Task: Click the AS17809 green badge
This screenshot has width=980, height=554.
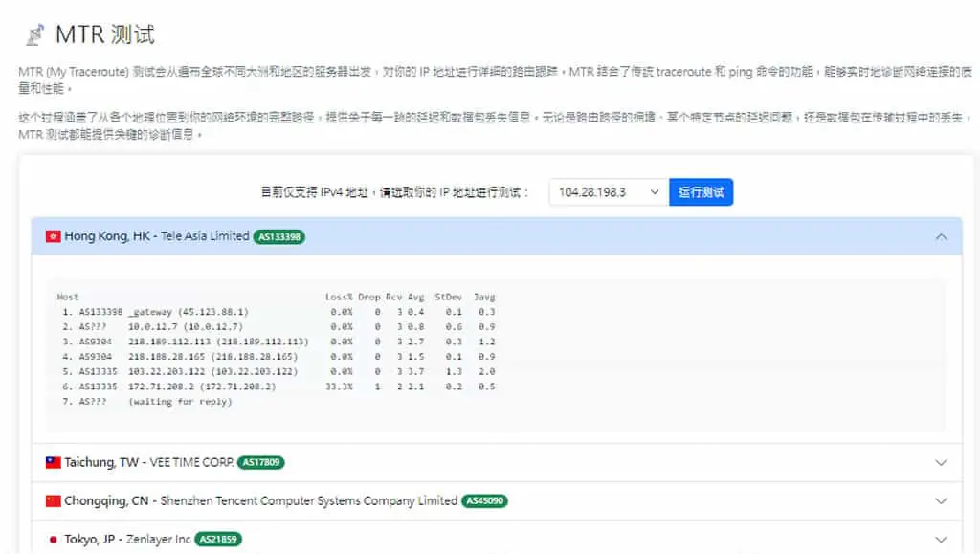Action: pos(260,462)
